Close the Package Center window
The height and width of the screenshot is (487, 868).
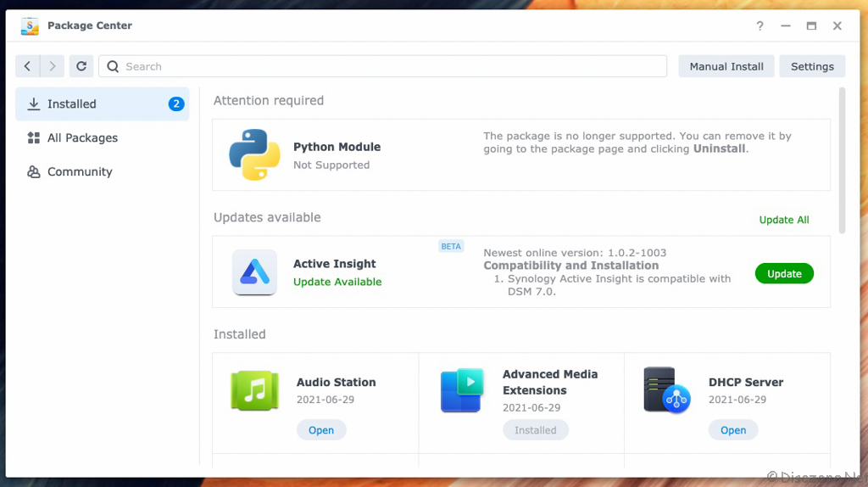837,26
